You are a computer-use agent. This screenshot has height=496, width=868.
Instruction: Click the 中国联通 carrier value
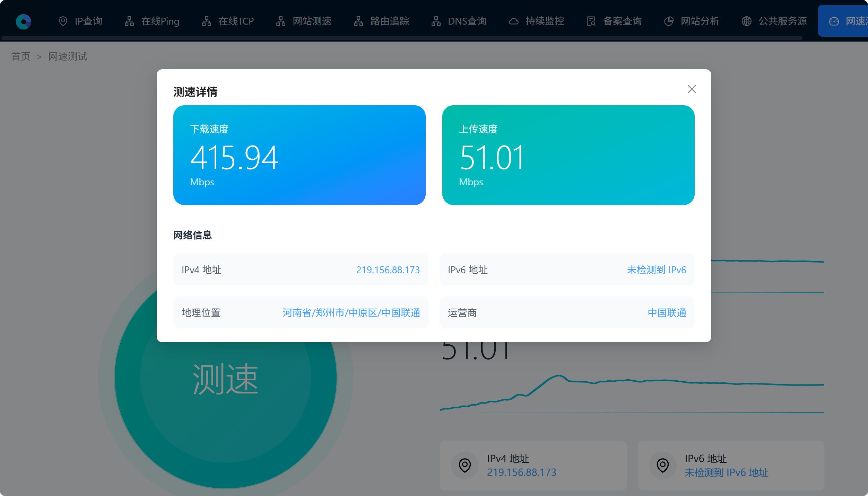click(667, 313)
